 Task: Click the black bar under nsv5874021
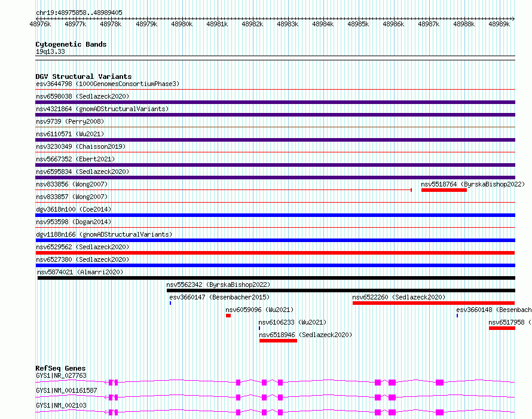[x=276, y=278]
